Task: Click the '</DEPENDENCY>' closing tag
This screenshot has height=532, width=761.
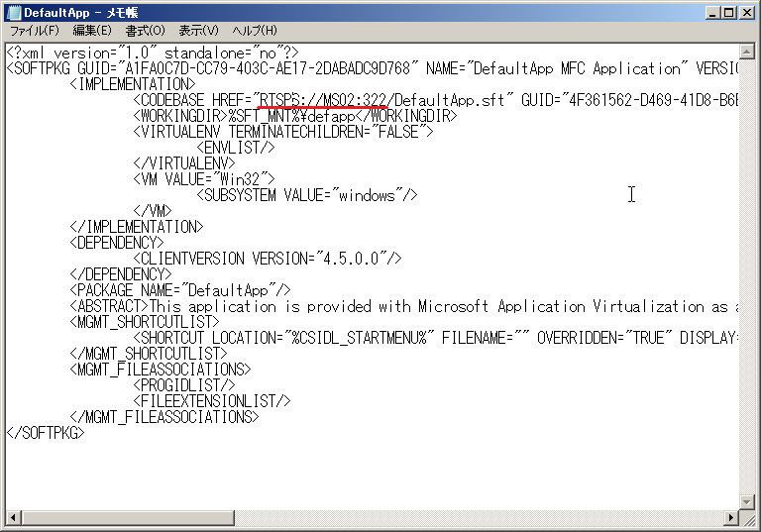Action: [121, 274]
